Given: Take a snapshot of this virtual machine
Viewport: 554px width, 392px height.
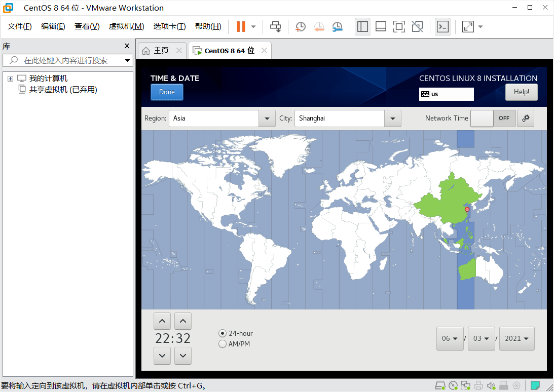Looking at the screenshot, I should 301,26.
